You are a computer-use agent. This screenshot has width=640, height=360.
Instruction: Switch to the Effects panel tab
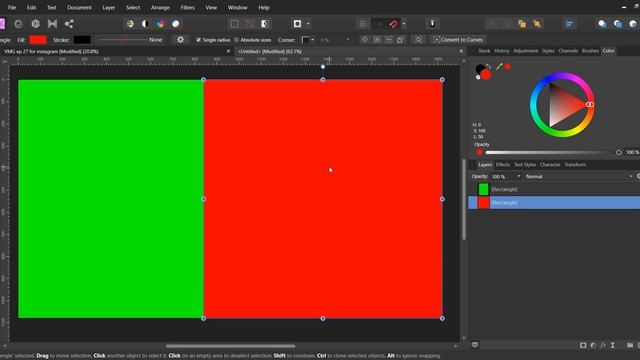pos(503,164)
